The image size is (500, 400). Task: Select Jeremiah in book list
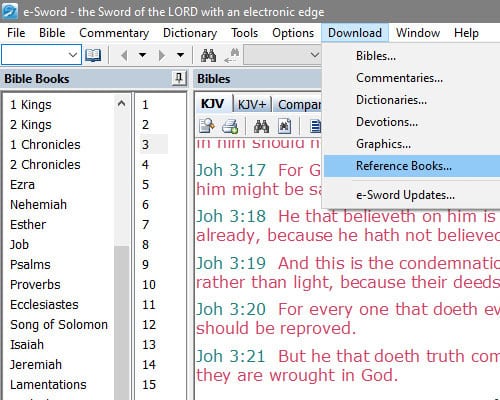pos(36,365)
